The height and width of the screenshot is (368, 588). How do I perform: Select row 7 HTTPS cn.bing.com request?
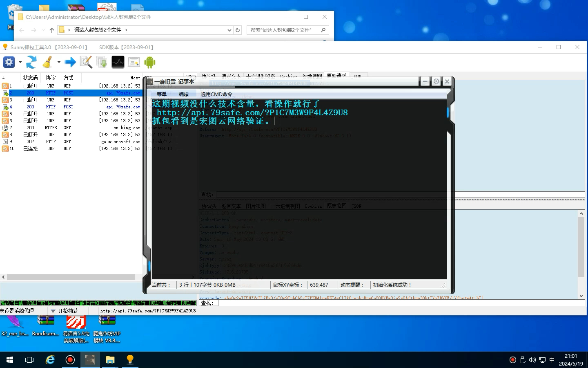pyautogui.click(x=71, y=128)
